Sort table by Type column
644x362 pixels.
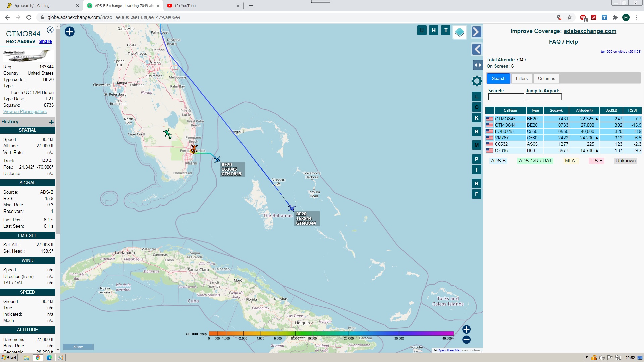click(x=535, y=110)
